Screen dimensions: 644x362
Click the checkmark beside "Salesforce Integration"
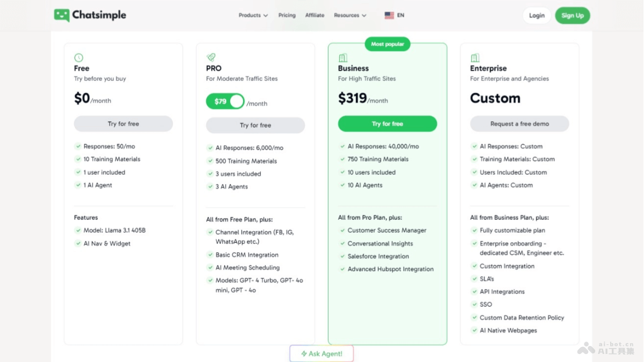click(x=342, y=256)
